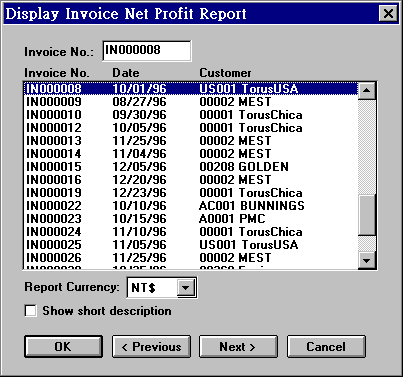
Task: Enable Show short description checkbox
Action: click(31, 311)
